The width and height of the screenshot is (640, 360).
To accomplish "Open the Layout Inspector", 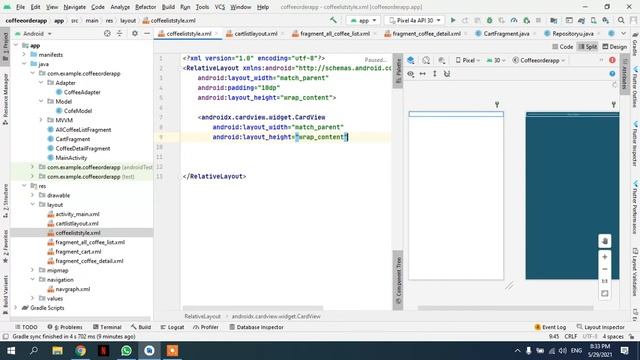I will pos(600,327).
